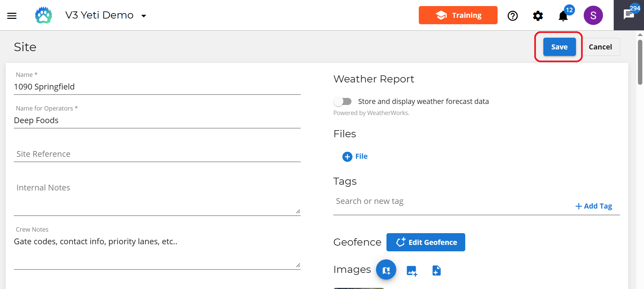Open the chat messages panel icon

[628, 15]
